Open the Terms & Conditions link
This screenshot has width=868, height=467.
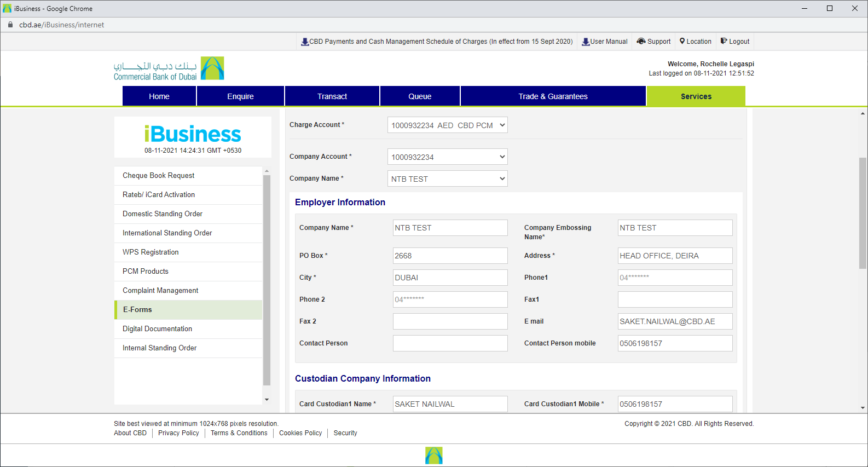point(239,433)
